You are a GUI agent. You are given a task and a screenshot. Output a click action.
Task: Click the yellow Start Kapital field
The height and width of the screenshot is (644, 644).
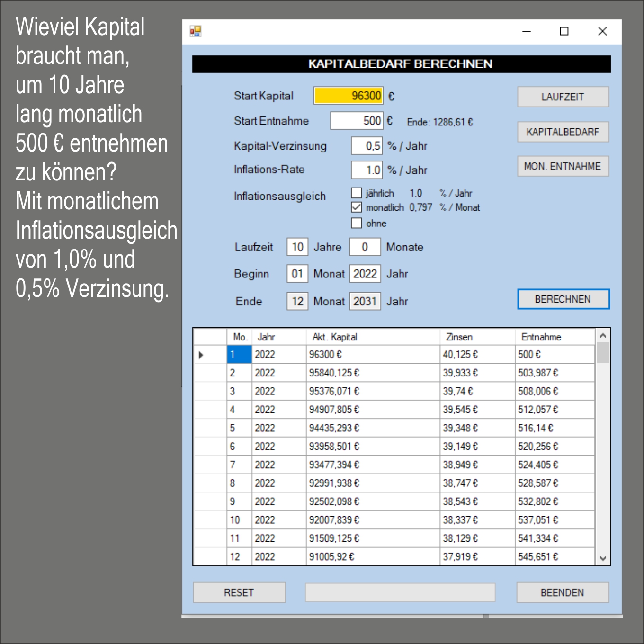pos(348,96)
